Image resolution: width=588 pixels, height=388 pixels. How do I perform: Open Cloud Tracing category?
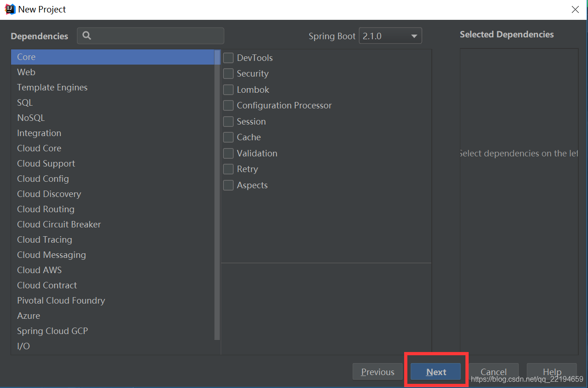pos(113,239)
